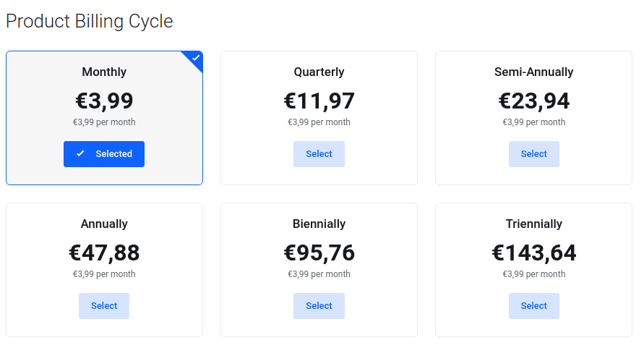The image size is (644, 348).
Task: Select the Quarterly billing cycle button
Action: coord(319,154)
